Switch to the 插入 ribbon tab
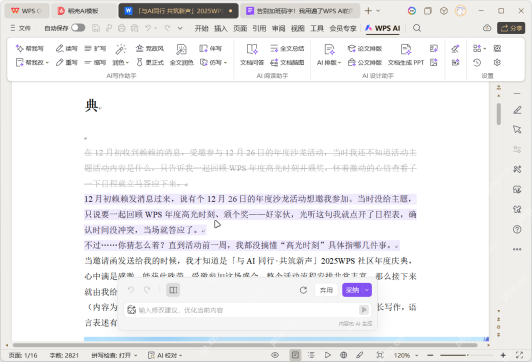Image resolution: width=532 pixels, height=362 pixels. tap(221, 28)
